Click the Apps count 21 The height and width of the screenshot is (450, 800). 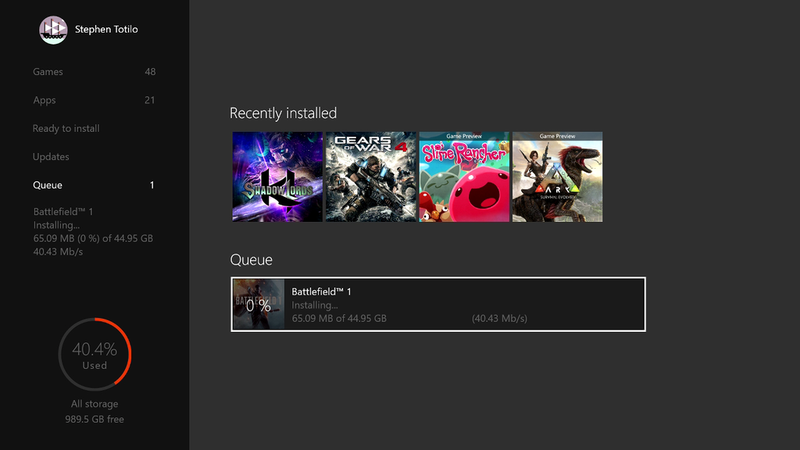(x=149, y=100)
